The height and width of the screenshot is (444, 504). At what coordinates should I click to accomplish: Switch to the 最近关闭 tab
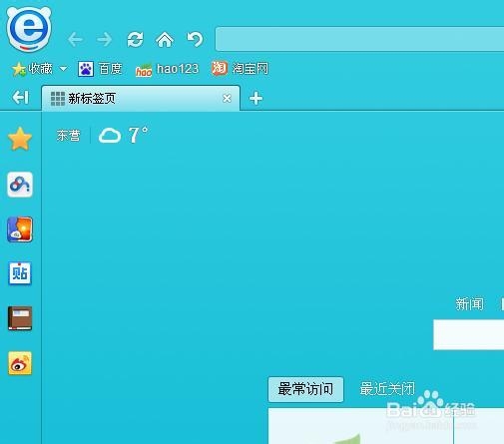(387, 389)
